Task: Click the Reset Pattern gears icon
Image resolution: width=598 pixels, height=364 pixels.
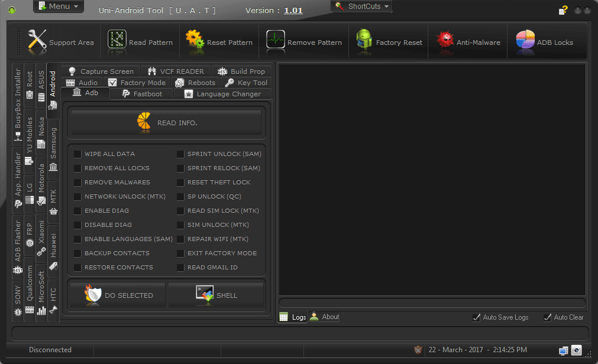Action: [195, 39]
